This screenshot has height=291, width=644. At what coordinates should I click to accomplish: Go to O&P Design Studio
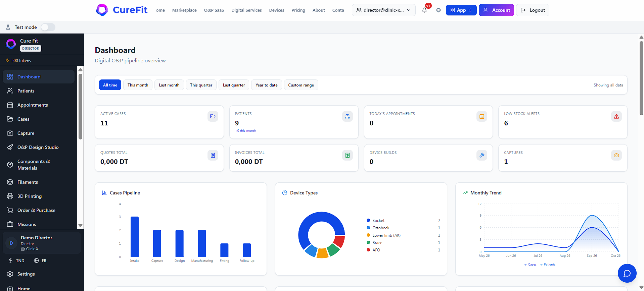pos(39,147)
